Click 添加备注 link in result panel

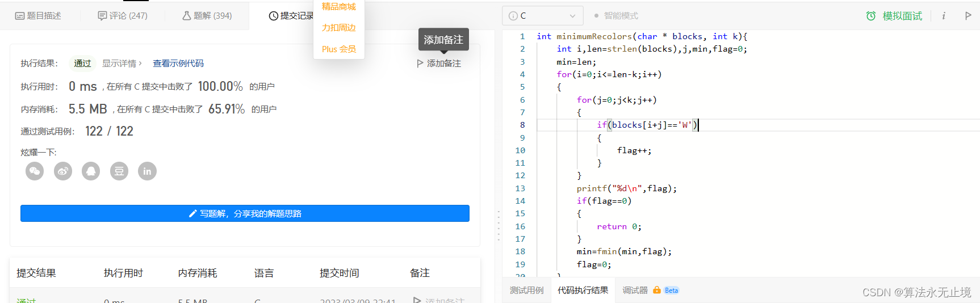point(444,64)
